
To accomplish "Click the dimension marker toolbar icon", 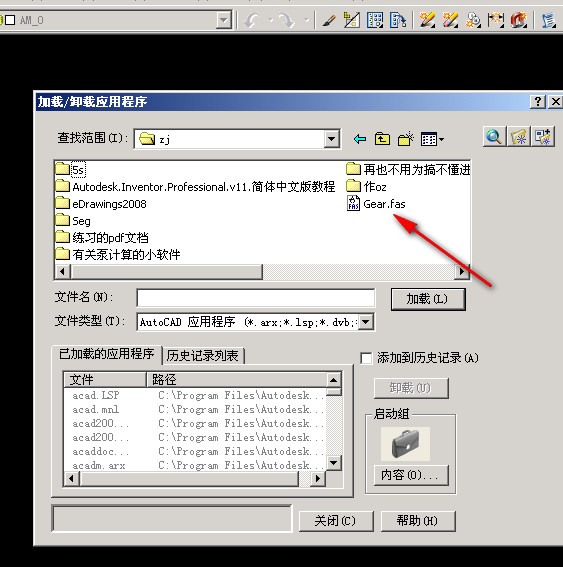I will click(496, 20).
